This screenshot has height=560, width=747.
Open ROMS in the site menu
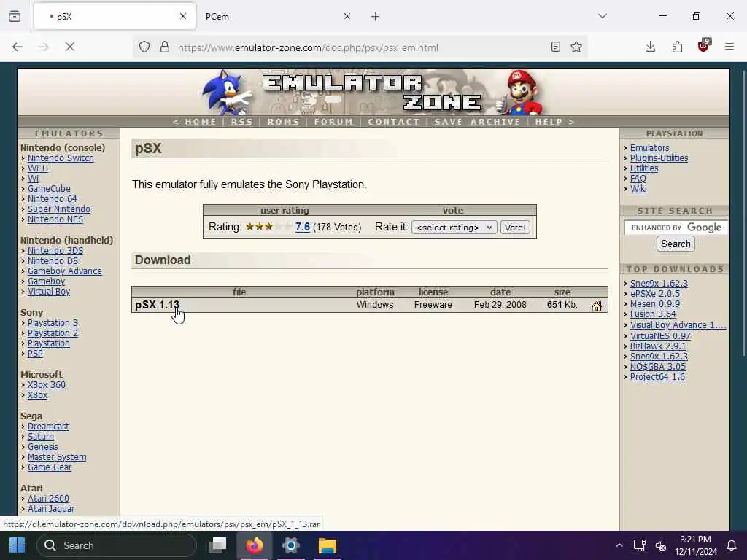[284, 122]
